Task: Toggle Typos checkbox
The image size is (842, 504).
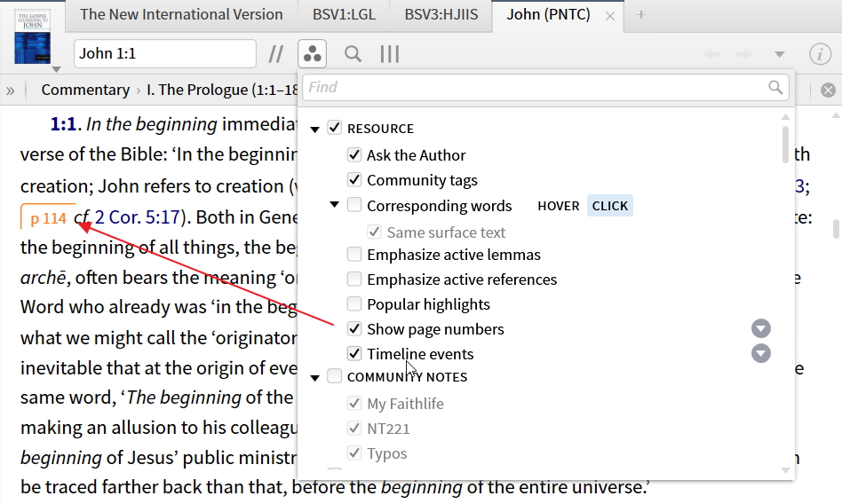Action: [354, 453]
